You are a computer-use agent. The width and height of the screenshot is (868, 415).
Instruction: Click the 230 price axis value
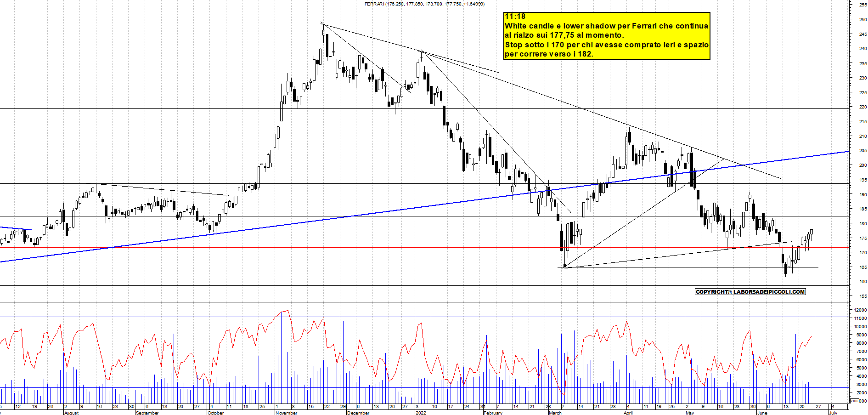click(863, 78)
